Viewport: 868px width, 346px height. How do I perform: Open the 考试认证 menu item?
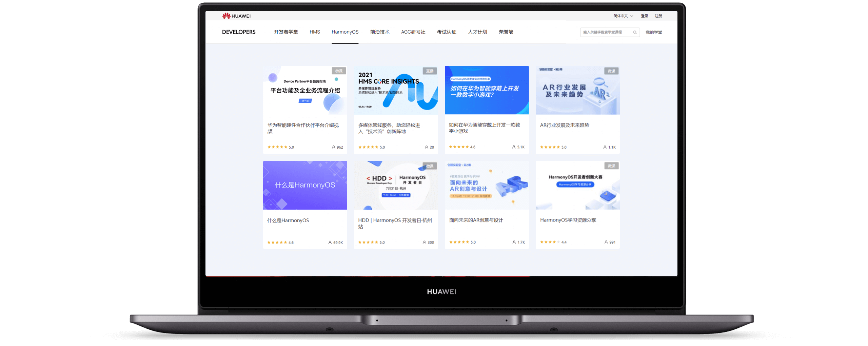[447, 32]
